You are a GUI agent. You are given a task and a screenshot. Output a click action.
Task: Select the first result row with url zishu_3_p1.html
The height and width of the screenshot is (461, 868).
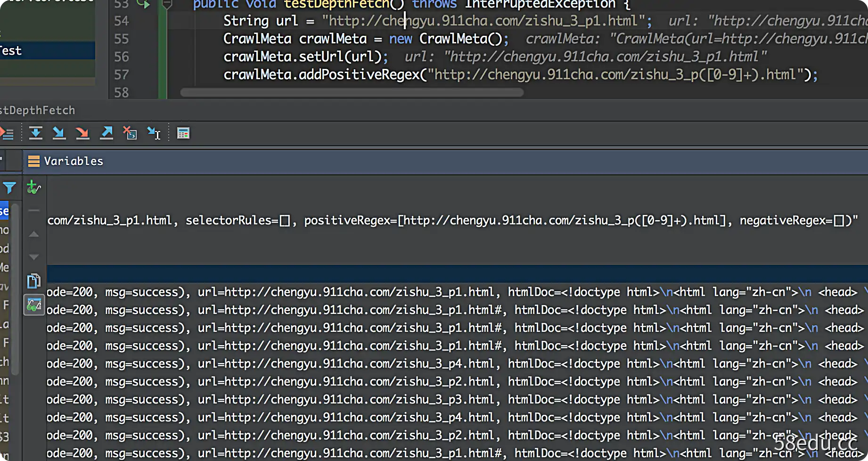[457, 292]
